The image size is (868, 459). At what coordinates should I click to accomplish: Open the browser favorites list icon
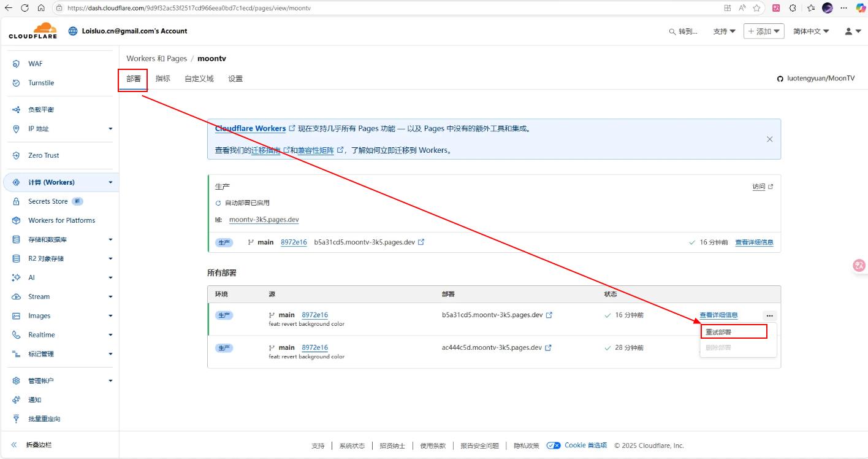811,8
